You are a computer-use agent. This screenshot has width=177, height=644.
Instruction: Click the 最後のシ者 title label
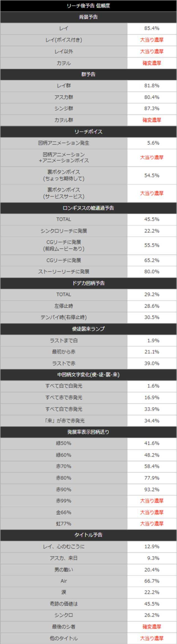pyautogui.click(x=64, y=627)
